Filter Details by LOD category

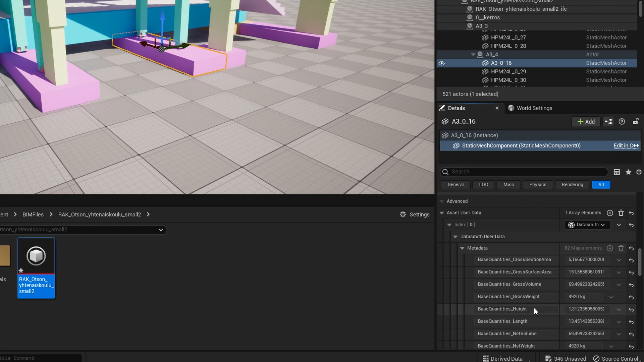pyautogui.click(x=483, y=185)
